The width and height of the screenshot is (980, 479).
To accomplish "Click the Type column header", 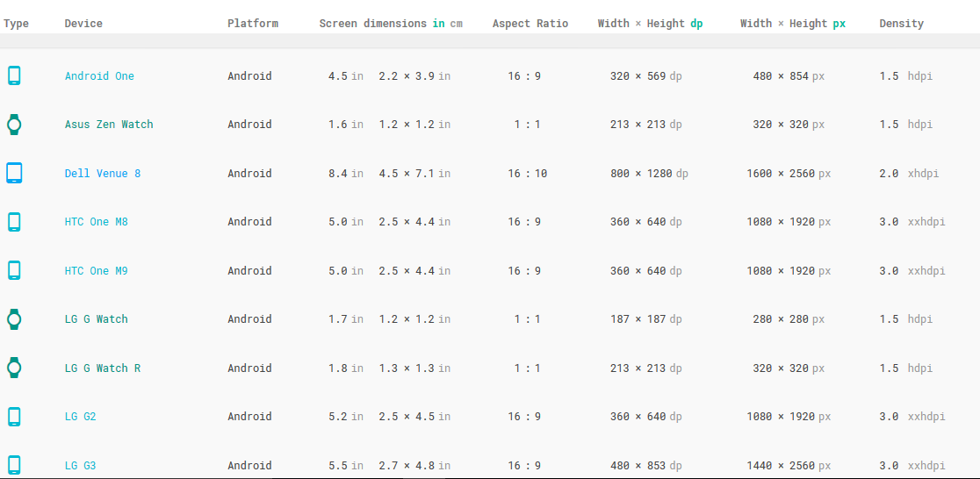I will pos(16,24).
